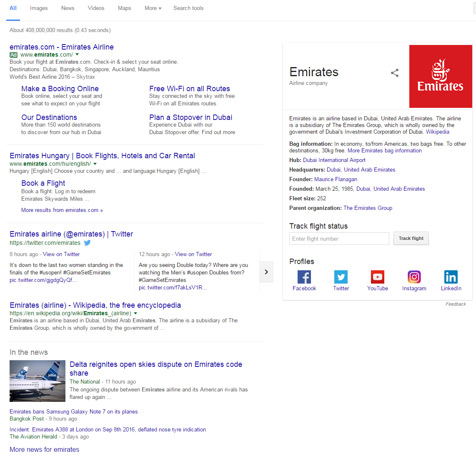Open the Emirates Facebook profile icon

coord(304,277)
